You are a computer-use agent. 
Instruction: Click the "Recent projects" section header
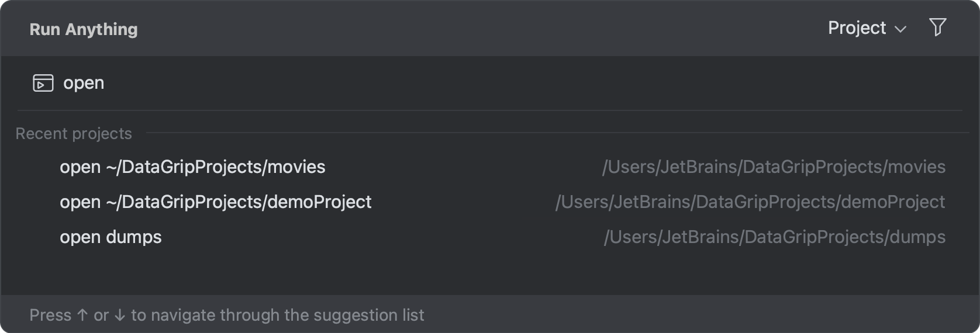pos(74,134)
